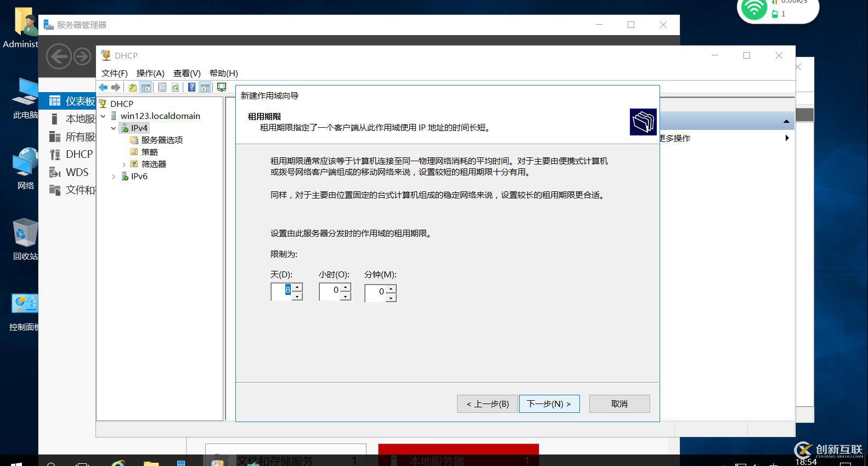
Task: Click 更多操作 in the actions pane
Action: pos(674,138)
